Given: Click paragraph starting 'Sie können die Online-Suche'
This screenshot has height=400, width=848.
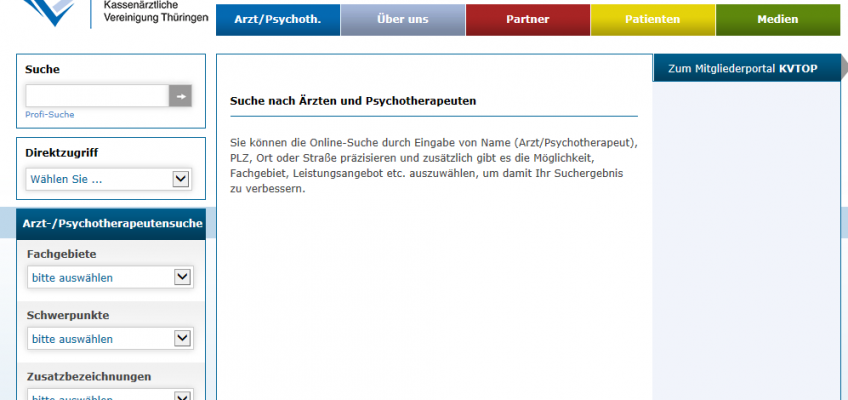Looking at the screenshot, I should 434,166.
